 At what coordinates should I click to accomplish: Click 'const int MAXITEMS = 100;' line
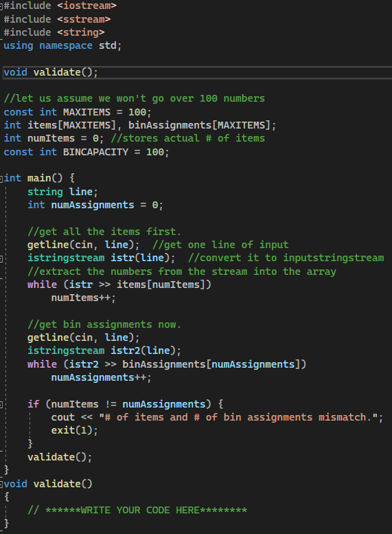pyautogui.click(x=78, y=112)
